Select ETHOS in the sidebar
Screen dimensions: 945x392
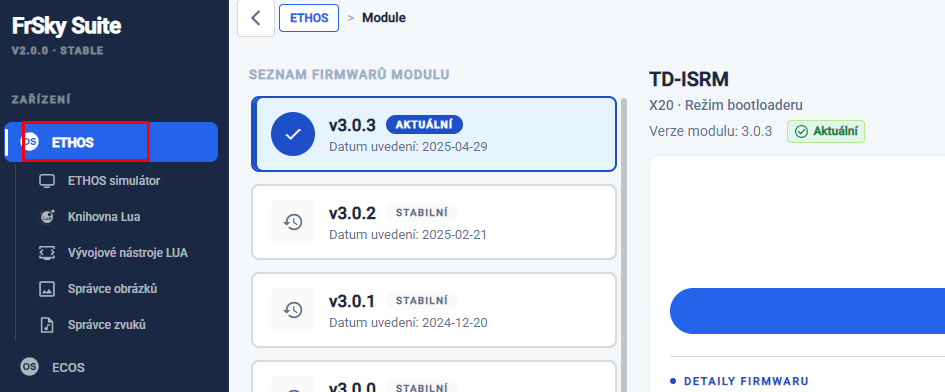coord(111,142)
